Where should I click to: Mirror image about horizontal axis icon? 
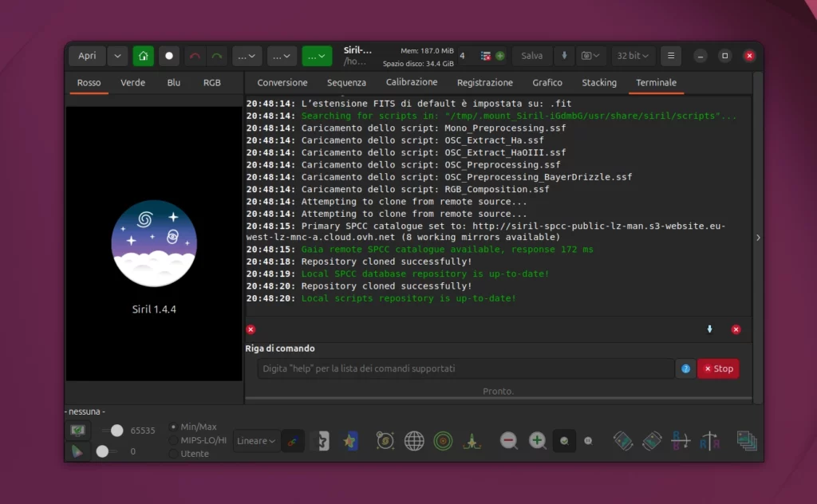681,441
